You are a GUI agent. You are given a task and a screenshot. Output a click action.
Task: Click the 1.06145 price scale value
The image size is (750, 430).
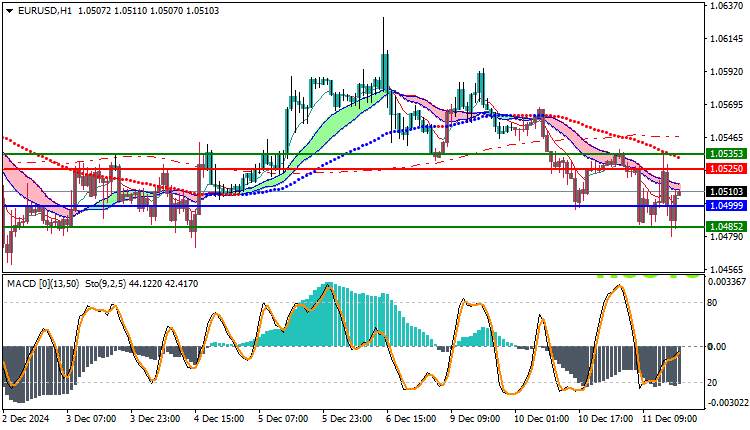(x=727, y=39)
